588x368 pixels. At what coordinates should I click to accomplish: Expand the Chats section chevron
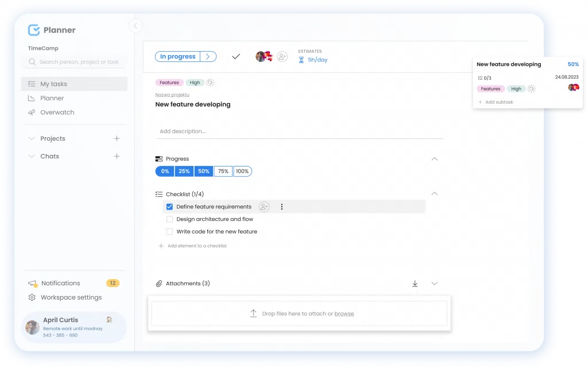pyautogui.click(x=32, y=156)
